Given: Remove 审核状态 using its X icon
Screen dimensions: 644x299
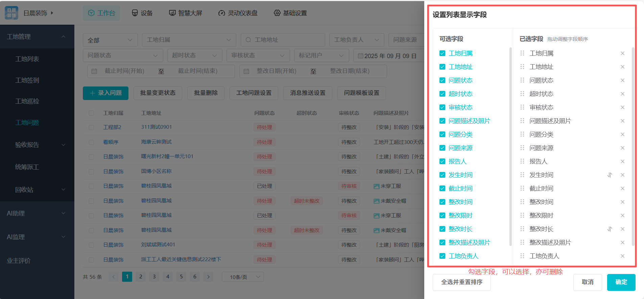Looking at the screenshot, I should (x=622, y=107).
